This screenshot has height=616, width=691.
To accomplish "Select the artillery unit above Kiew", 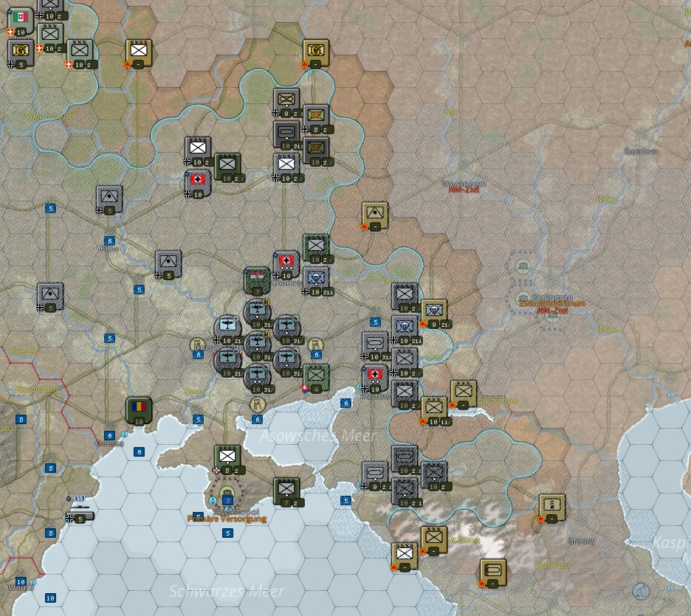I will (109, 199).
